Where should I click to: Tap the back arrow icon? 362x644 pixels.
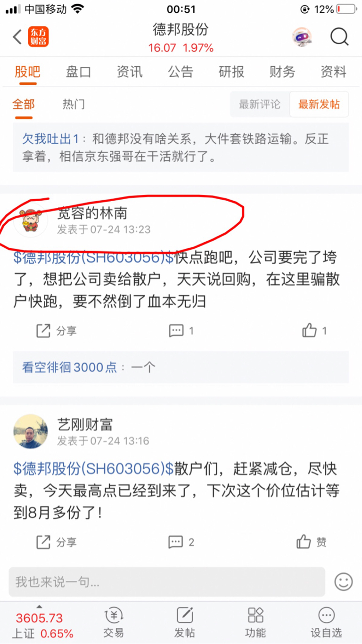17,37
